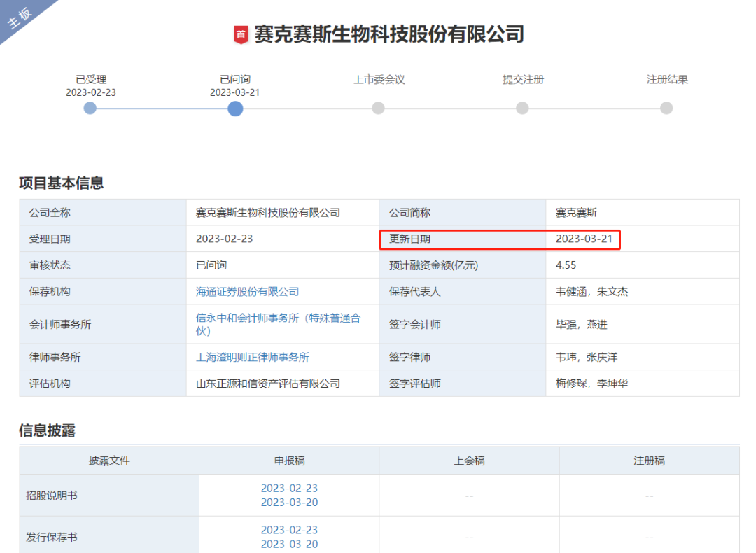Screen dimensions: 756x553
Task: Click the 赛克赛斯生物科技股份有限公司 page title
Action: pyautogui.click(x=389, y=34)
